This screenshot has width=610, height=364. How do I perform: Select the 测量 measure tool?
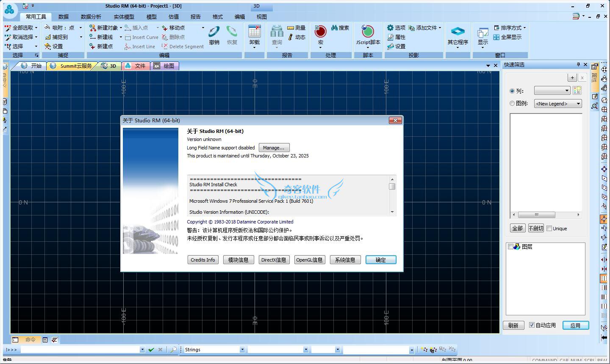296,28
